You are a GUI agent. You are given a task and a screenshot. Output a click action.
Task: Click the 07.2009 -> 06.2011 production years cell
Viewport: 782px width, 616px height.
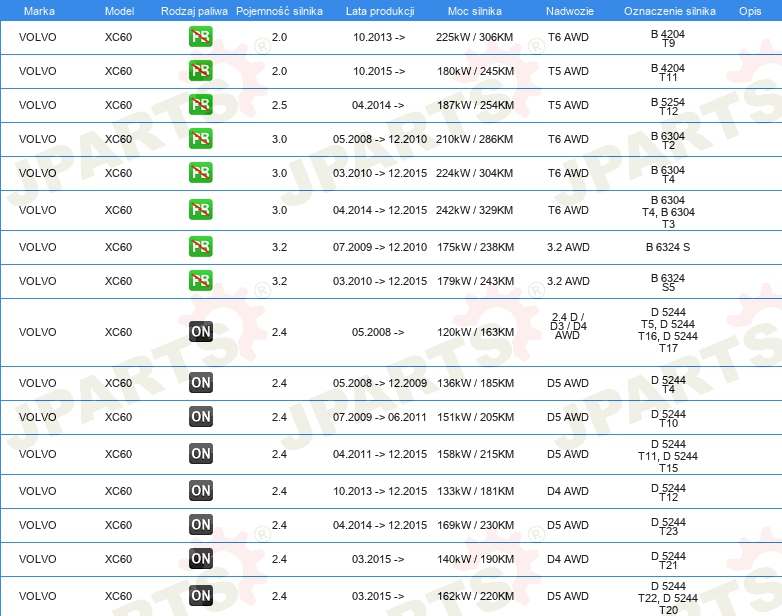point(380,417)
